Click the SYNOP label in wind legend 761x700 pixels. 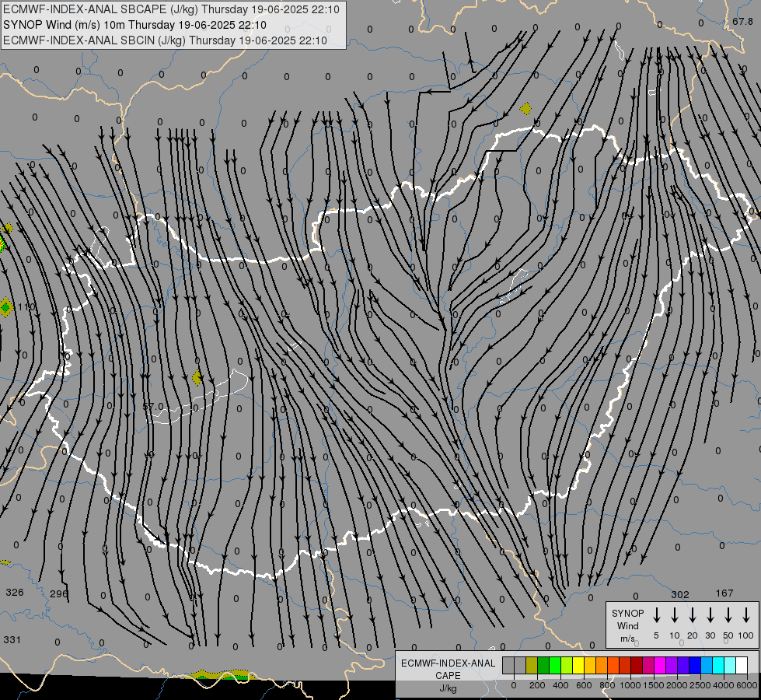click(627, 613)
